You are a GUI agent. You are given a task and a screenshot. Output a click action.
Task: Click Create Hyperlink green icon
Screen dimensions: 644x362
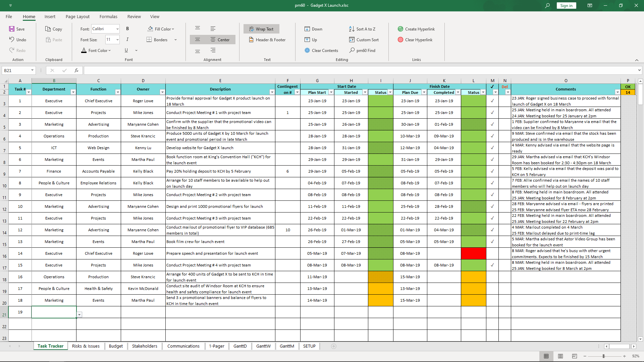[x=400, y=29]
